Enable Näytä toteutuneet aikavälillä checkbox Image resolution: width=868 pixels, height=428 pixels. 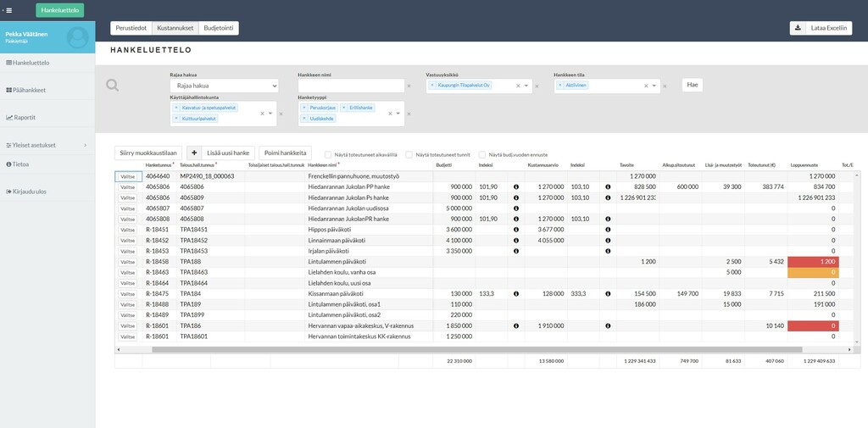pos(328,154)
